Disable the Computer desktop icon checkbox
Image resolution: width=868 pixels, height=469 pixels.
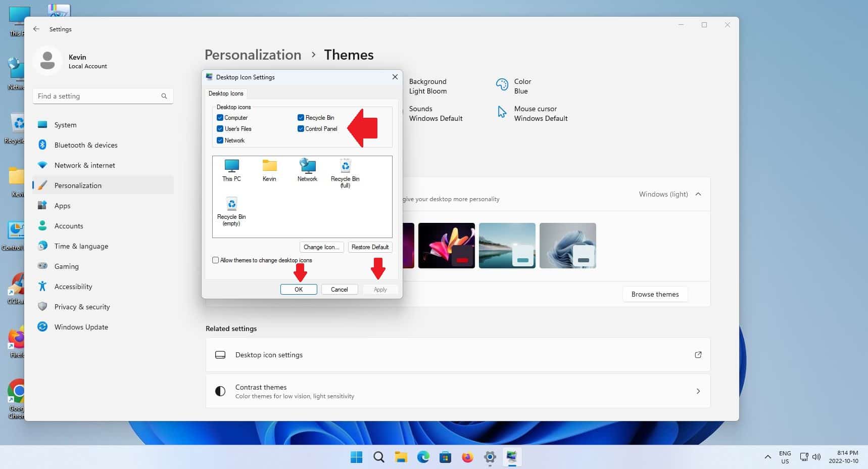[220, 117]
